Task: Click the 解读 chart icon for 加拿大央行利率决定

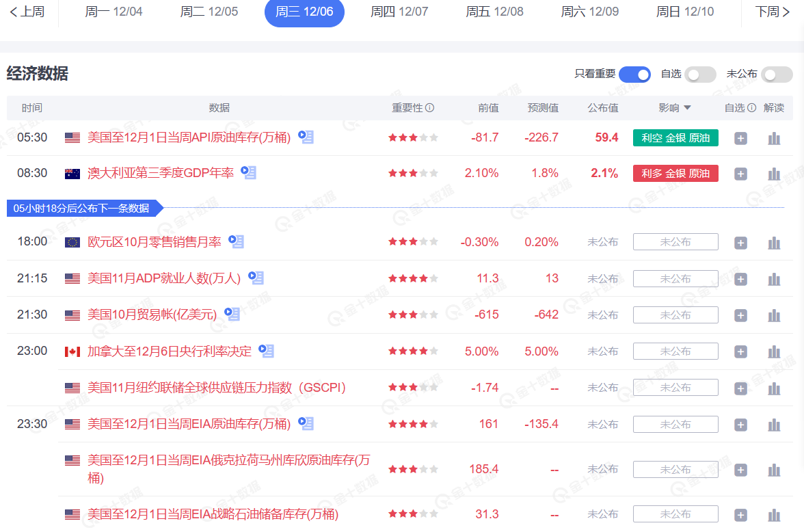Action: coord(773,351)
